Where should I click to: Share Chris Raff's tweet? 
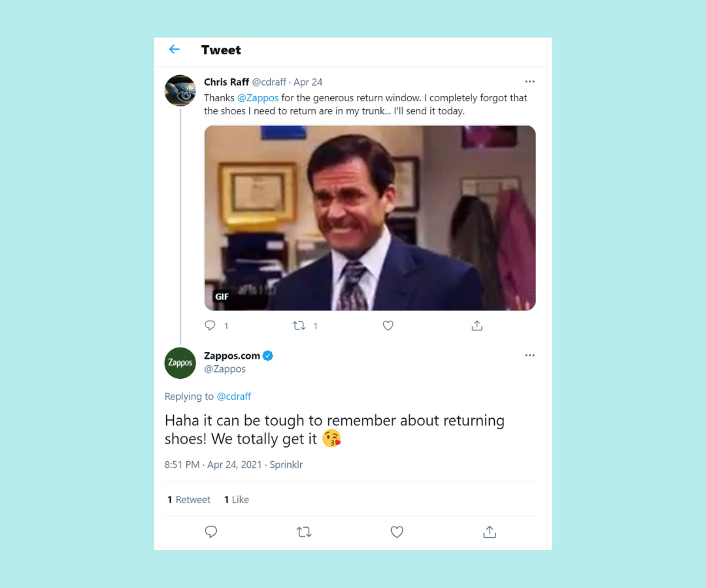click(477, 325)
